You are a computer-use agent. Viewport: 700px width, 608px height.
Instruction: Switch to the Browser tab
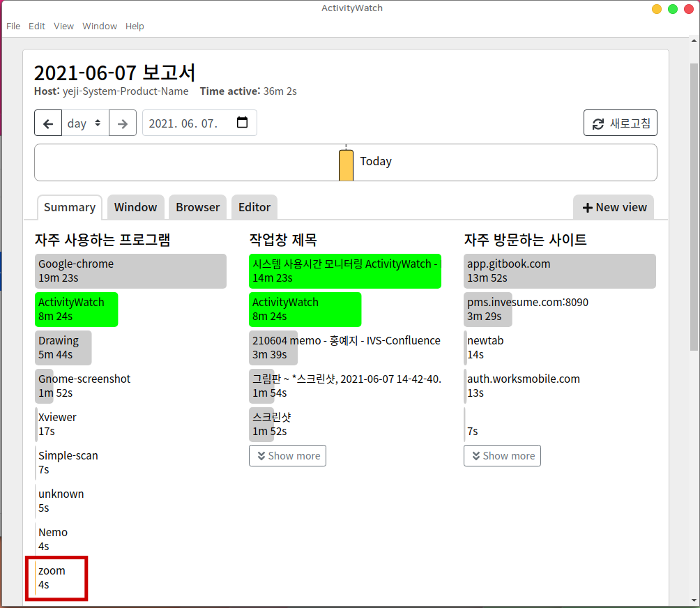point(197,207)
